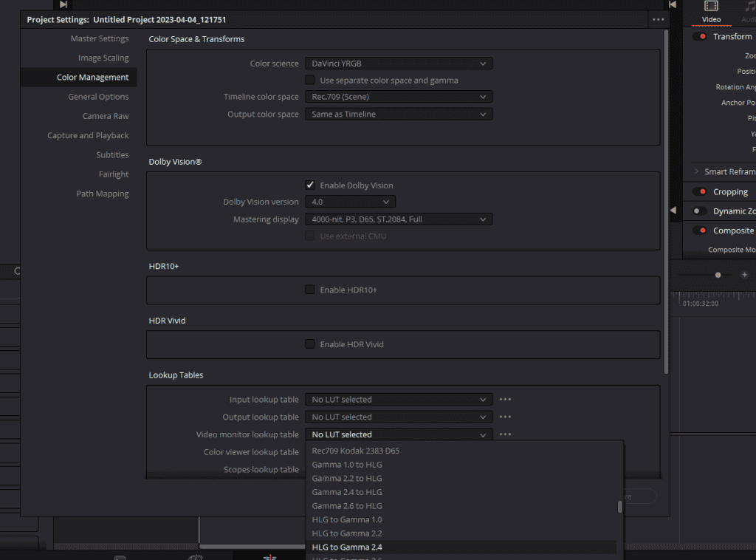Screen dimensions: 756x560
Task: Open Color science dropdown
Action: coord(399,64)
